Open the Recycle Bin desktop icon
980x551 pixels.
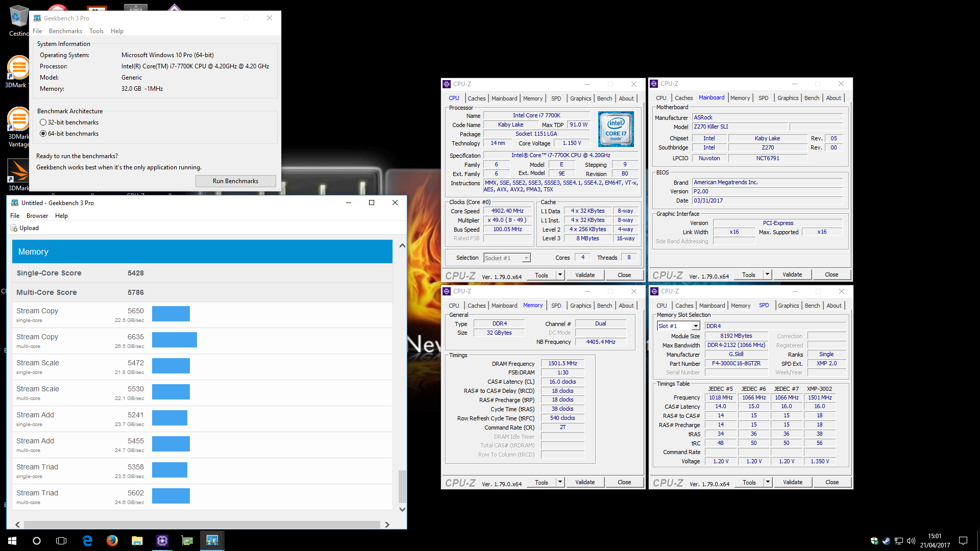[x=18, y=20]
